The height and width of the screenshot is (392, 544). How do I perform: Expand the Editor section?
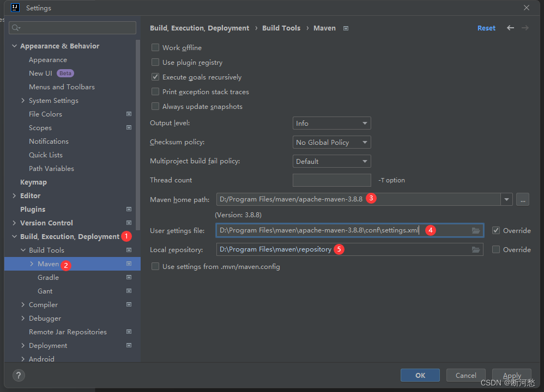coord(14,196)
